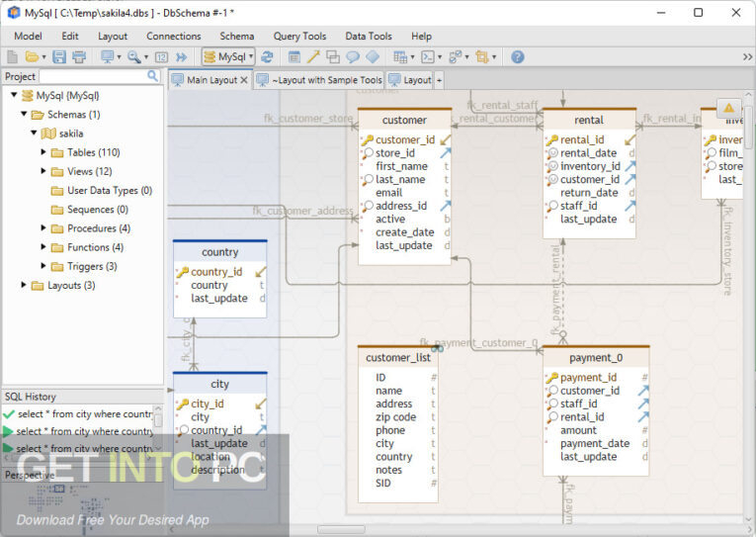Open the Query Tools menu
Viewport: 756px width, 537px height.
click(x=299, y=37)
